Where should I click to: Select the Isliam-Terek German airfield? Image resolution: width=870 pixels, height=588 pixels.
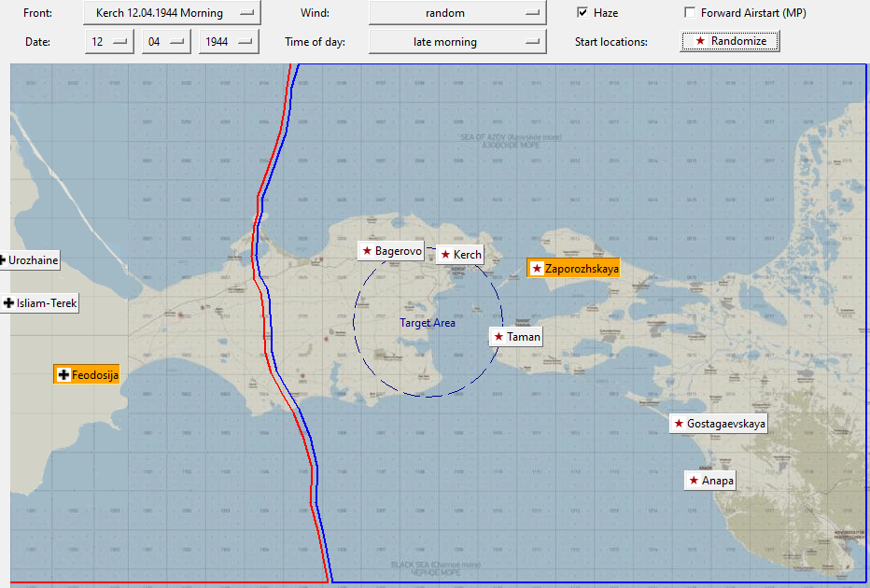[x=39, y=303]
